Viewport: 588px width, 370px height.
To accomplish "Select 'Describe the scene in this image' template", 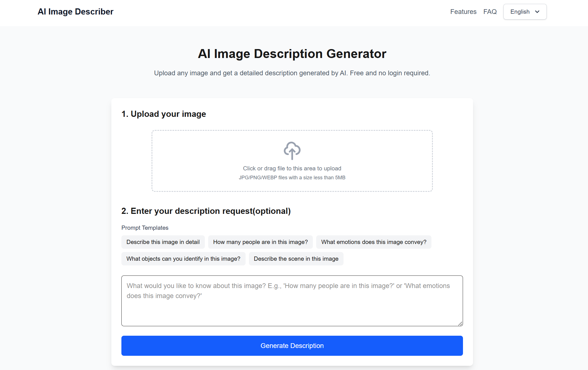I will click(296, 259).
